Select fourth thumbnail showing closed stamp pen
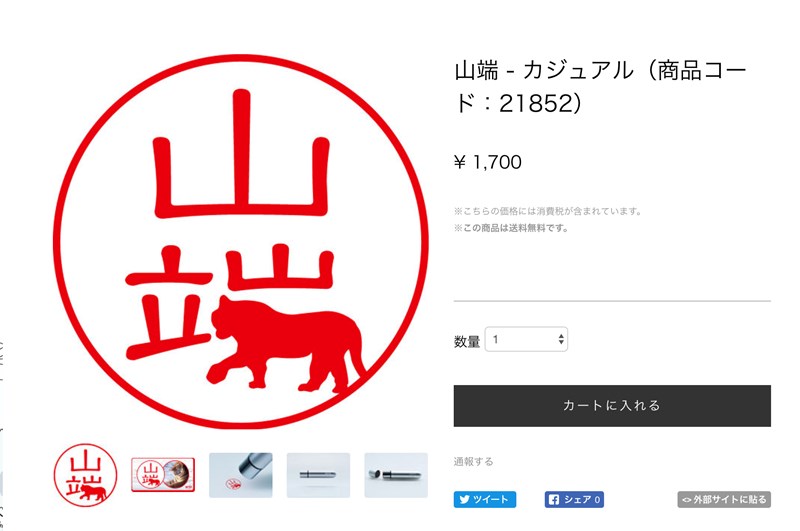The height and width of the screenshot is (531, 800). [x=318, y=475]
